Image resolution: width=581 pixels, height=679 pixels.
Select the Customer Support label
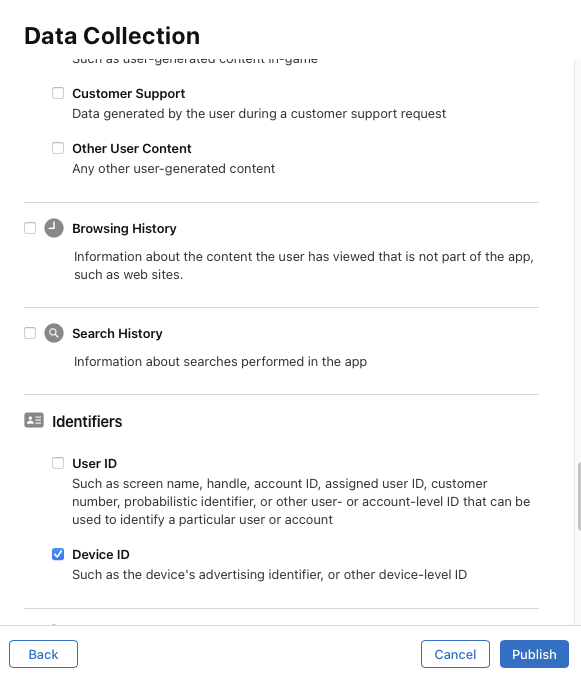point(129,94)
